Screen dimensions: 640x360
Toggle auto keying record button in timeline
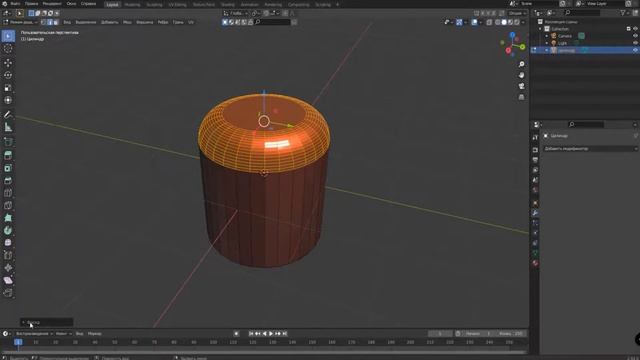tap(236, 333)
